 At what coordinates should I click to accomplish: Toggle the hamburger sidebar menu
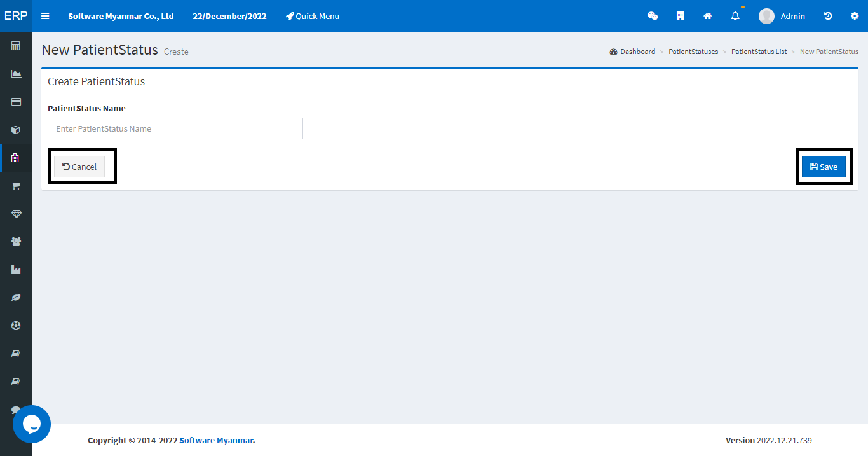pyautogui.click(x=45, y=16)
